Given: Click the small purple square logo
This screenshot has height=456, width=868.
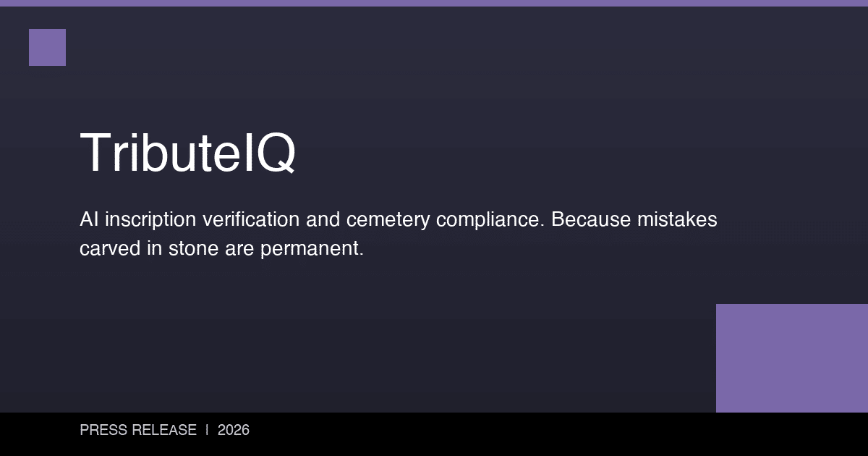Looking at the screenshot, I should coord(47,47).
